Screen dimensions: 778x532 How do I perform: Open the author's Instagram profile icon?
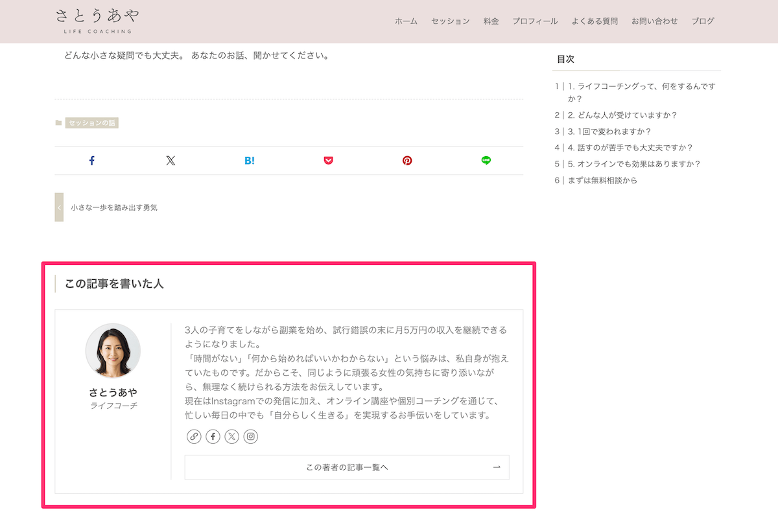(250, 437)
